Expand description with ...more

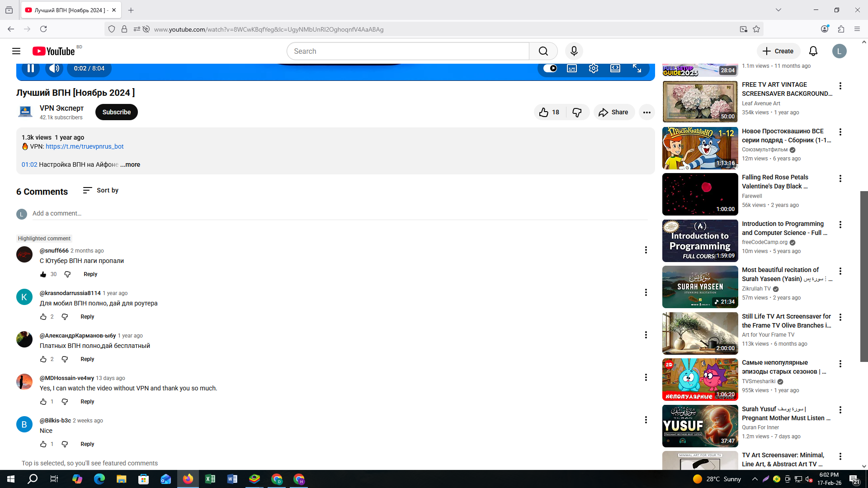pyautogui.click(x=130, y=164)
